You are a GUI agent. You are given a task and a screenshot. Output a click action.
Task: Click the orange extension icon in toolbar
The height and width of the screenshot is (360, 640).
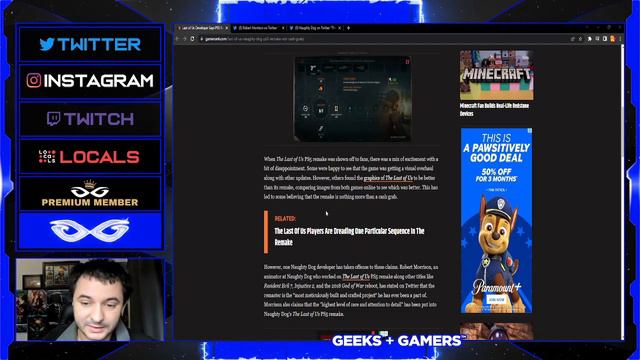pyautogui.click(x=612, y=39)
